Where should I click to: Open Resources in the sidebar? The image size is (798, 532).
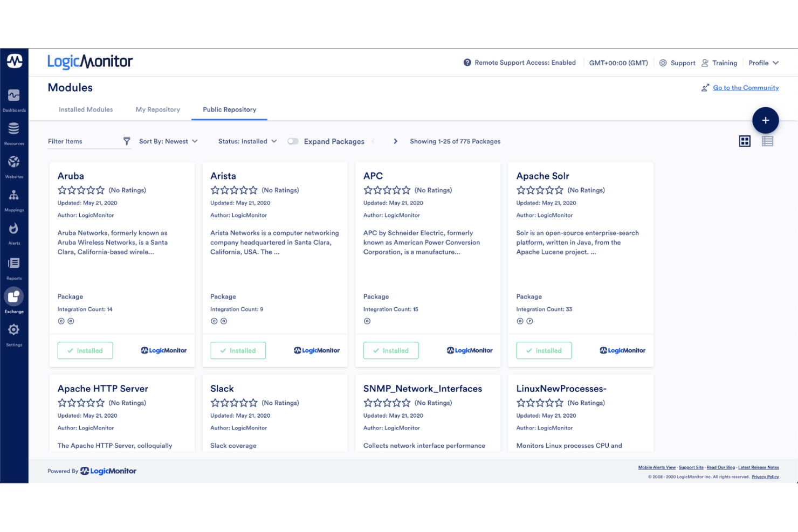(14, 134)
